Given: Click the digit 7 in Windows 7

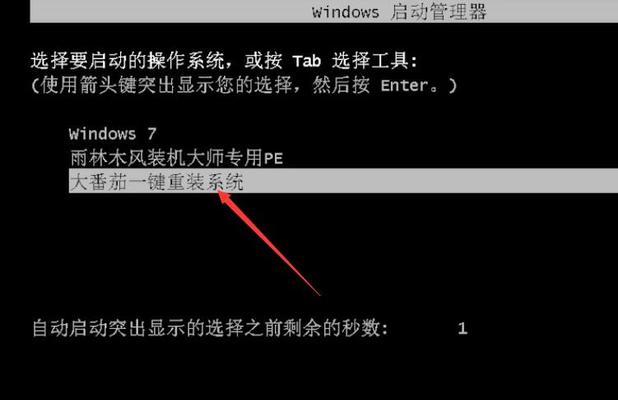Looking at the screenshot, I should 152,134.
